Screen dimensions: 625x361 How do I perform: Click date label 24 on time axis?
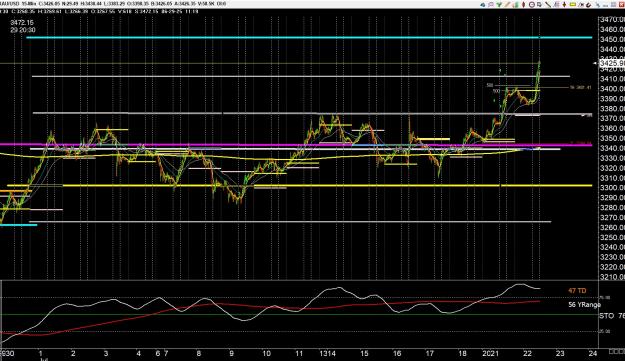tap(593, 353)
